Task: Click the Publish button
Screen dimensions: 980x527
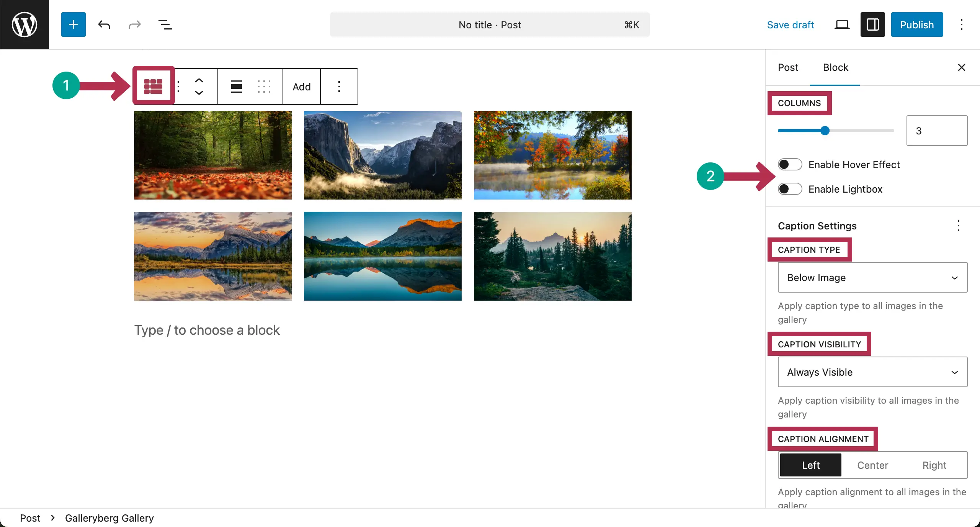Action: pyautogui.click(x=917, y=25)
